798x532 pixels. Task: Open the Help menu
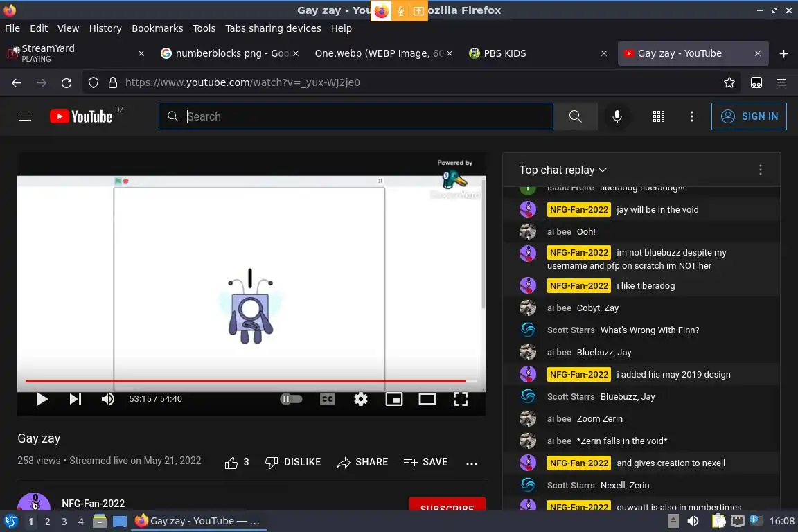coord(341,28)
